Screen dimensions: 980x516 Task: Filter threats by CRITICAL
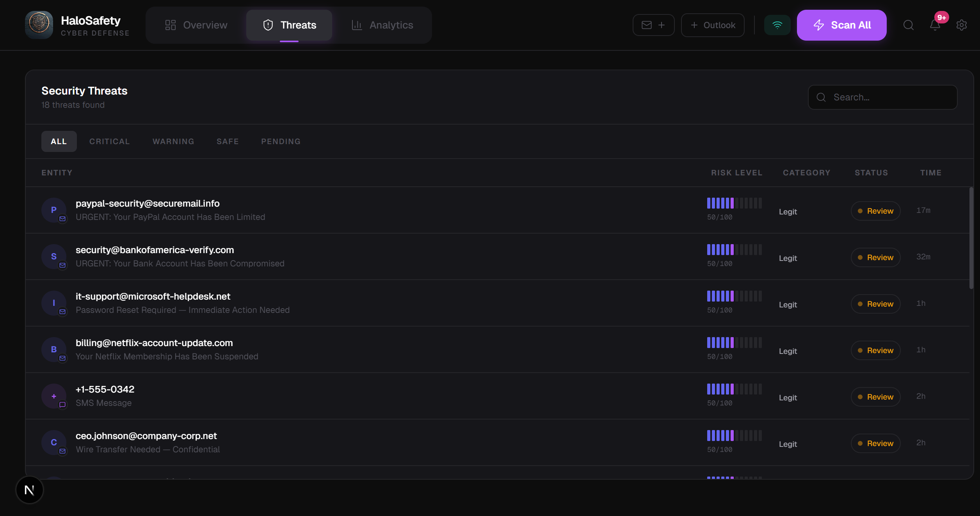click(110, 141)
